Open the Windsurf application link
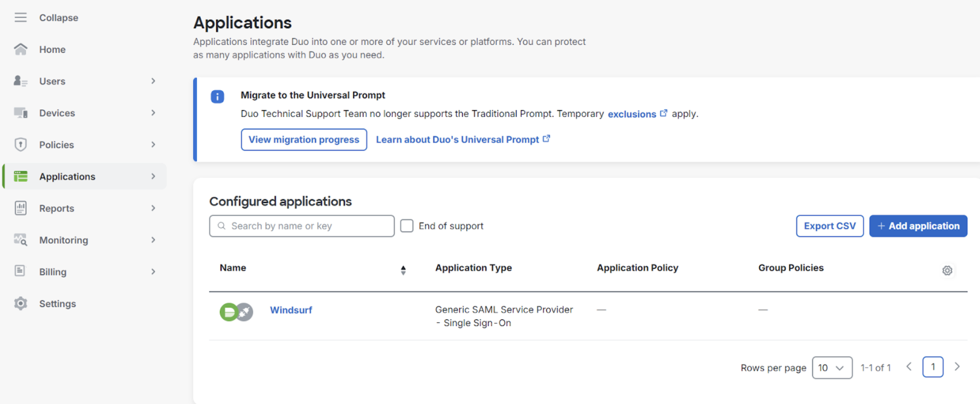 [x=291, y=310]
